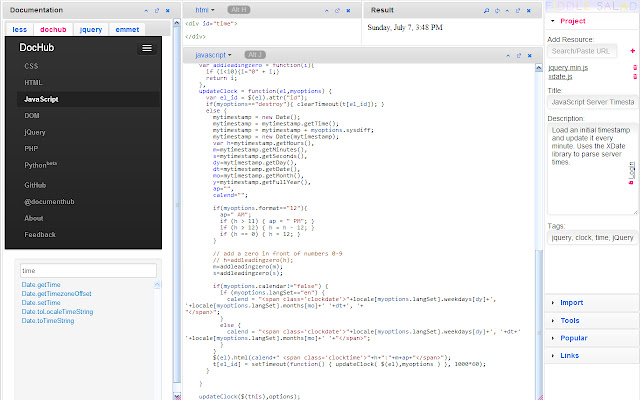Focus the DocHub search field containing 'time'
The image size is (640, 400).
pos(88,271)
